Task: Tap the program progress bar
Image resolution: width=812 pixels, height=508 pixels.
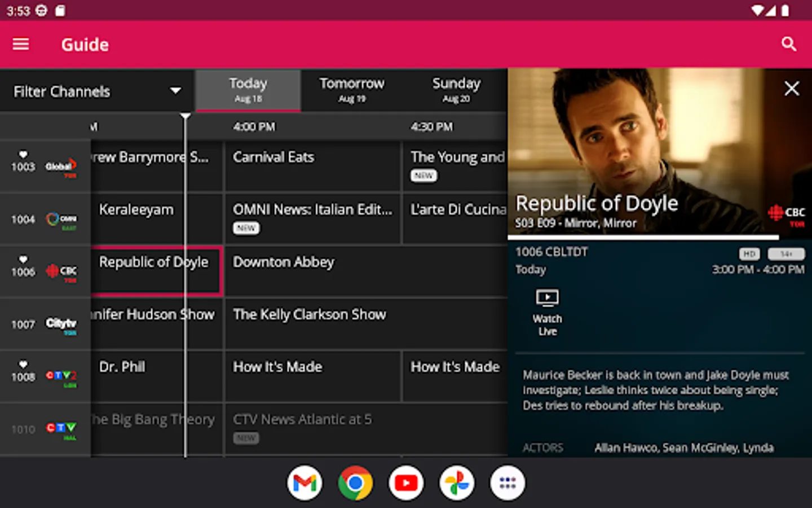Action: point(660,238)
